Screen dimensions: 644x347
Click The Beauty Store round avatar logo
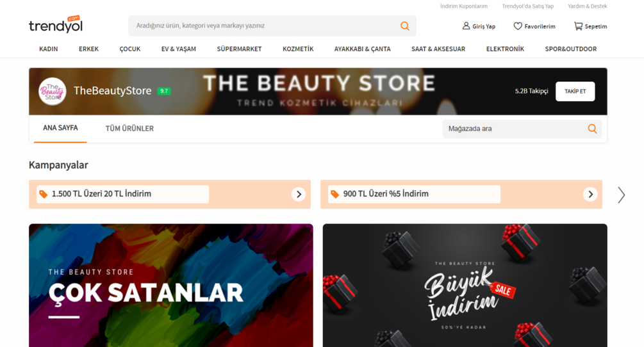click(52, 91)
